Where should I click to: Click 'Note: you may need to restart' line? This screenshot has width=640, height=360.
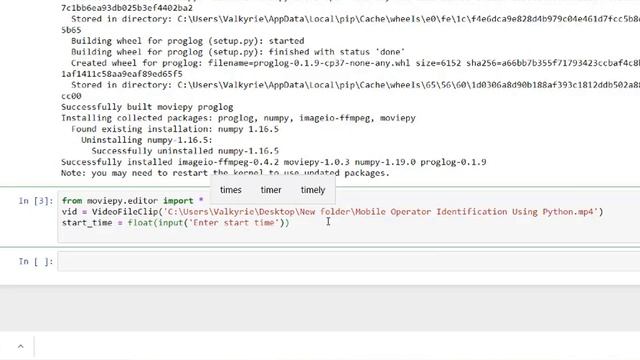tap(225, 173)
